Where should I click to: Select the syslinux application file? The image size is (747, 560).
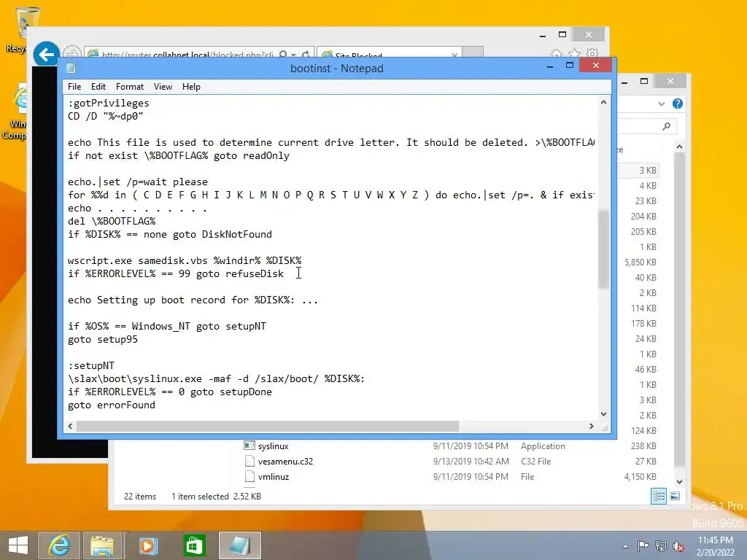274,446
